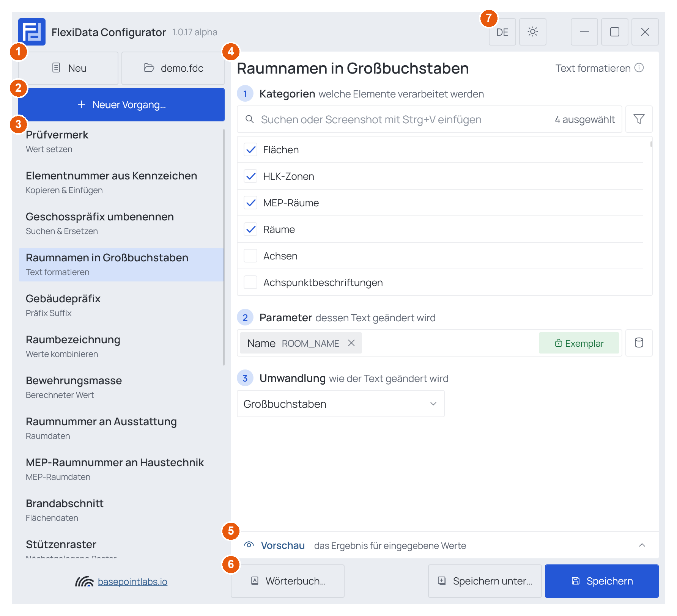Click the category search input field
The height and width of the screenshot is (616, 677).
(x=430, y=119)
